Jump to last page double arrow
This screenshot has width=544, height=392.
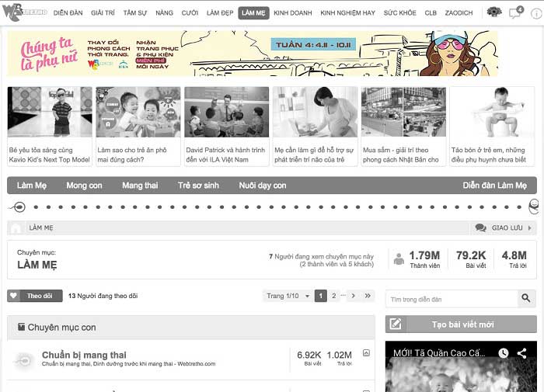[368, 296]
